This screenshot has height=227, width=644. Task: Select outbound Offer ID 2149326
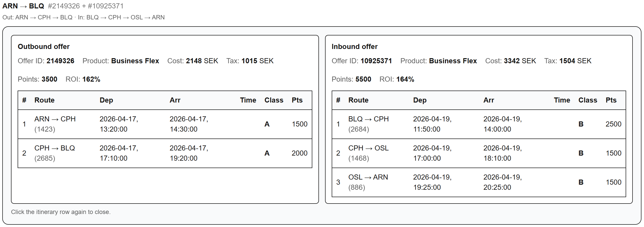click(60, 61)
